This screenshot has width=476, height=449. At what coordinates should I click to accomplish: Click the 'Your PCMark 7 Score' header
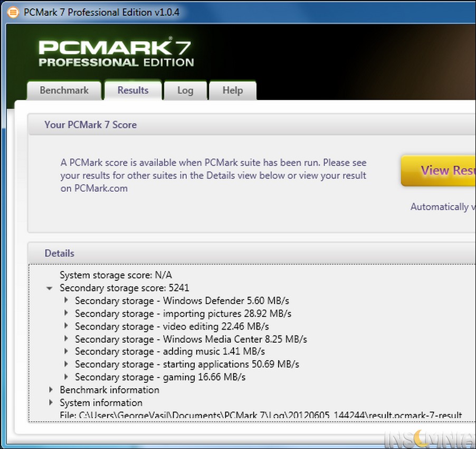pyautogui.click(x=90, y=125)
